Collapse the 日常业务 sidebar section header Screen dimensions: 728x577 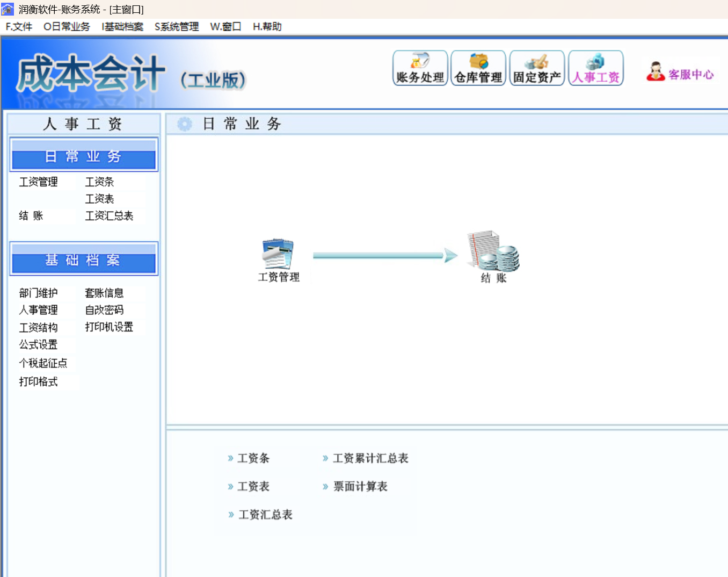tap(84, 155)
